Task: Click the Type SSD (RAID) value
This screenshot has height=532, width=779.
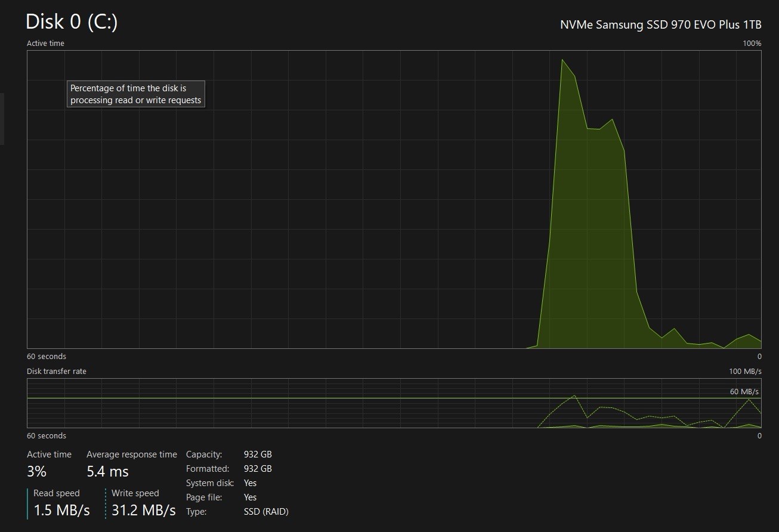Action: [x=266, y=512]
